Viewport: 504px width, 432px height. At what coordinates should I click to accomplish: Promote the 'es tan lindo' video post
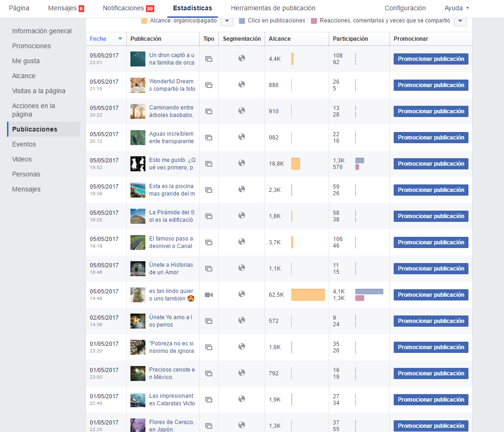(x=431, y=295)
